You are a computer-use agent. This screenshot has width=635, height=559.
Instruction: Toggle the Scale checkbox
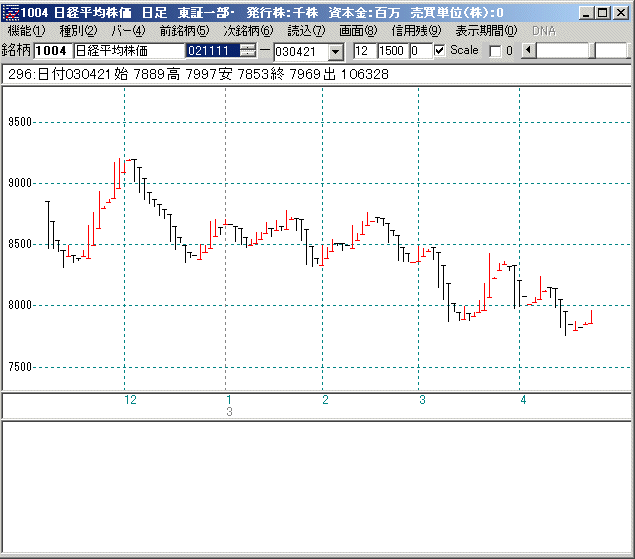click(x=439, y=51)
